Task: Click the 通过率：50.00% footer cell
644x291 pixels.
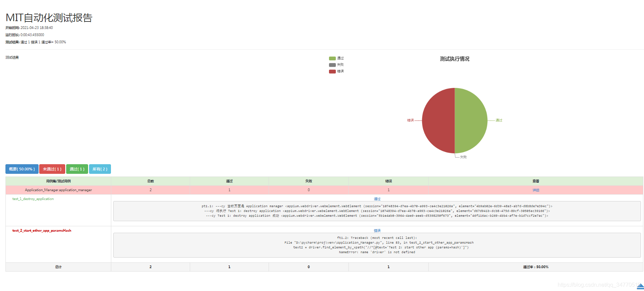Action: pos(536,267)
